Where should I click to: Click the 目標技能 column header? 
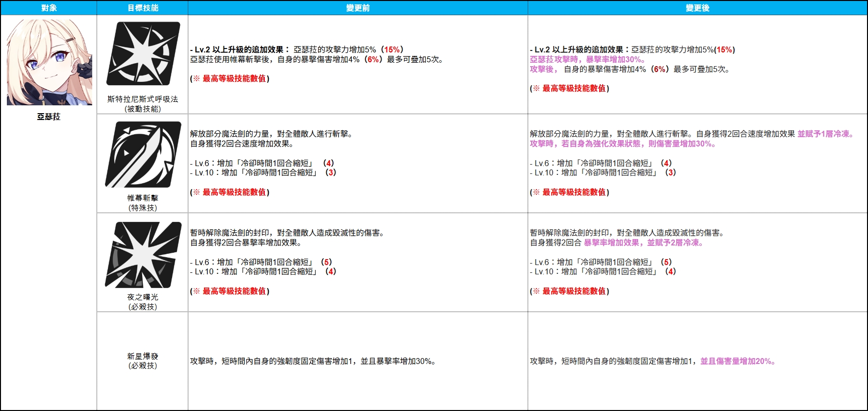[143, 8]
